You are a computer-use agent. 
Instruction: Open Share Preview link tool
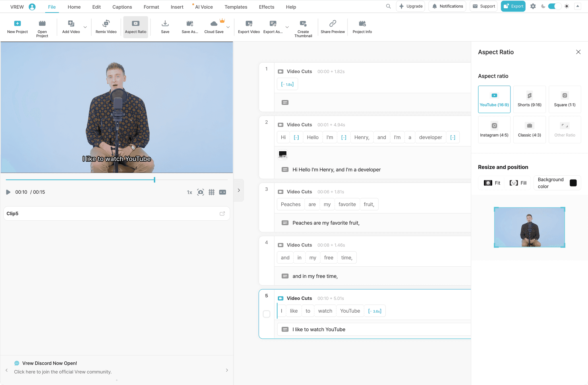tap(332, 24)
